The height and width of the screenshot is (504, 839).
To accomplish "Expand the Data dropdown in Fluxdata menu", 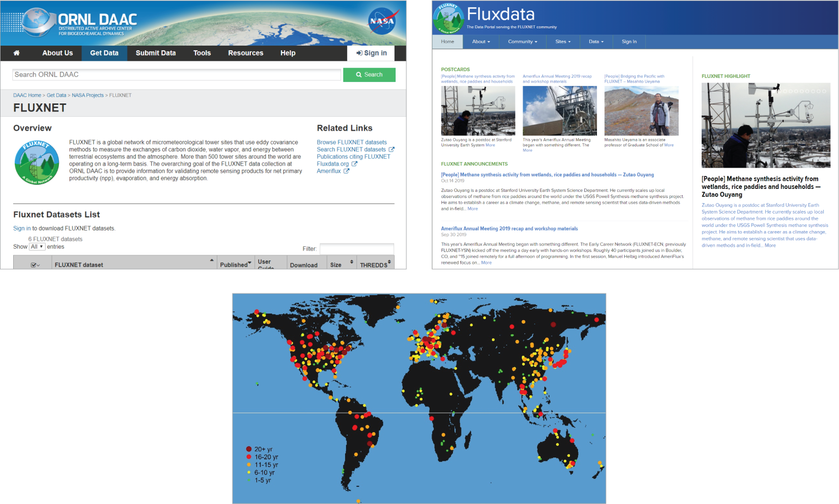I will [x=596, y=42].
